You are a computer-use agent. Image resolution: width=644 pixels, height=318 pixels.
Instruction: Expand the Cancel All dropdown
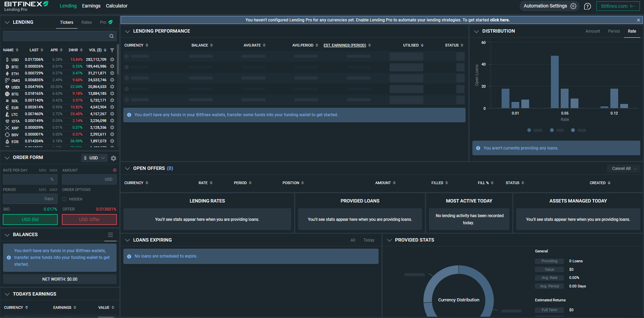pyautogui.click(x=636, y=169)
